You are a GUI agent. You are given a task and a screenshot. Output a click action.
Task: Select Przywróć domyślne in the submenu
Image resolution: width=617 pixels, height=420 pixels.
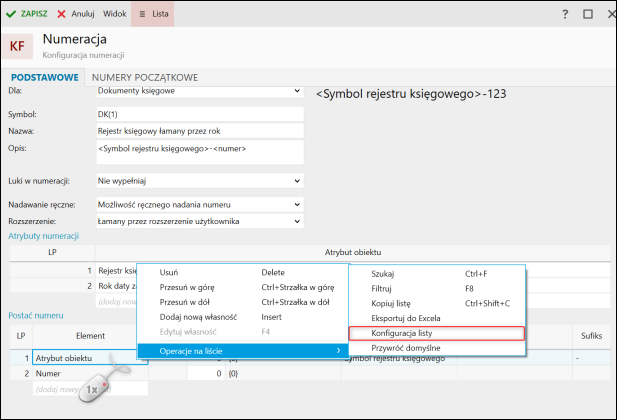437,348
